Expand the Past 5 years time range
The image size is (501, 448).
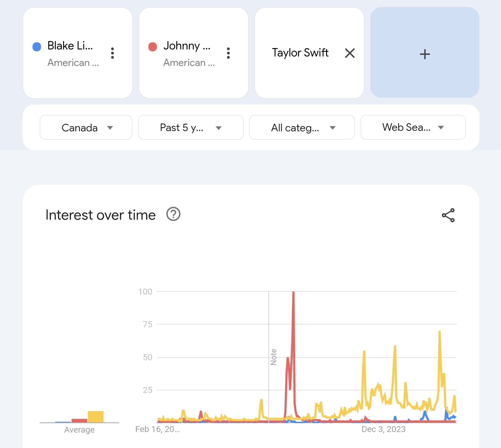[190, 128]
